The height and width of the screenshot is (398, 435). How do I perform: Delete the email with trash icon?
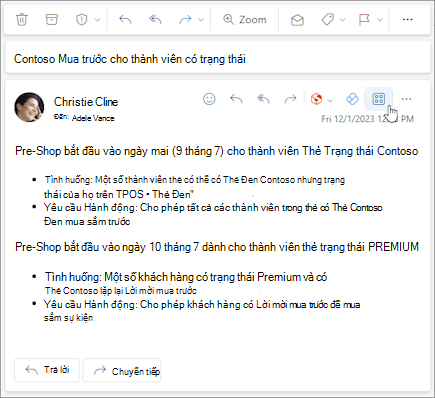pos(22,19)
